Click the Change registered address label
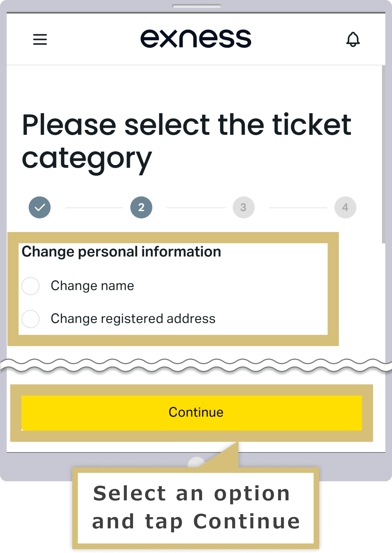392x553 pixels. click(x=133, y=319)
